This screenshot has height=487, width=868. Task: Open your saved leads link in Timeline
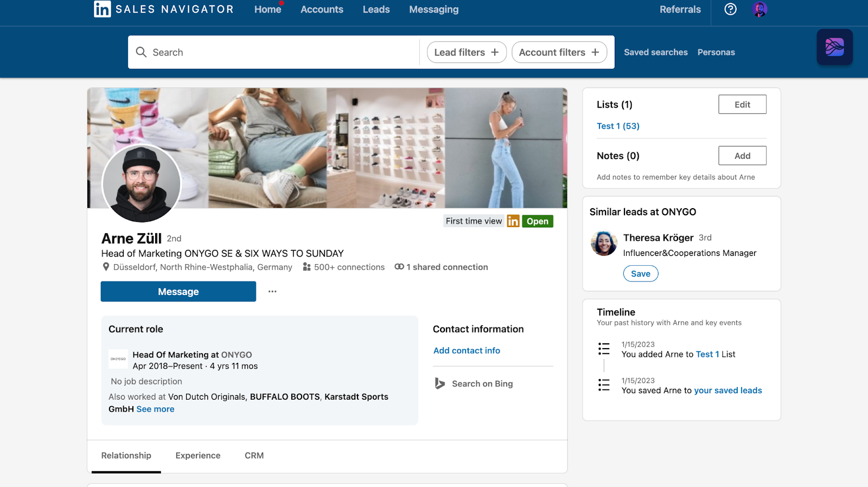coord(728,390)
